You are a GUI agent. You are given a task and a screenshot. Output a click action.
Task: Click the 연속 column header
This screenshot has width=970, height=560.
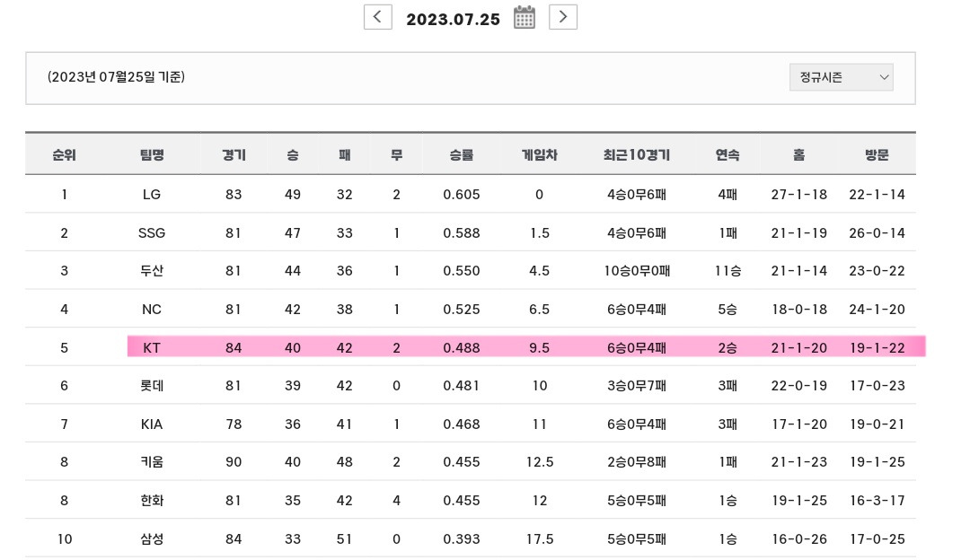click(727, 154)
